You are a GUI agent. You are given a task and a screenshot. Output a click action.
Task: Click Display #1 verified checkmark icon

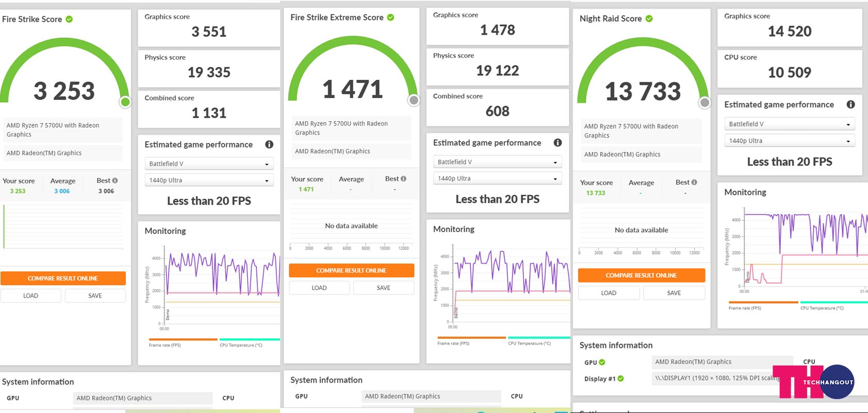point(620,378)
